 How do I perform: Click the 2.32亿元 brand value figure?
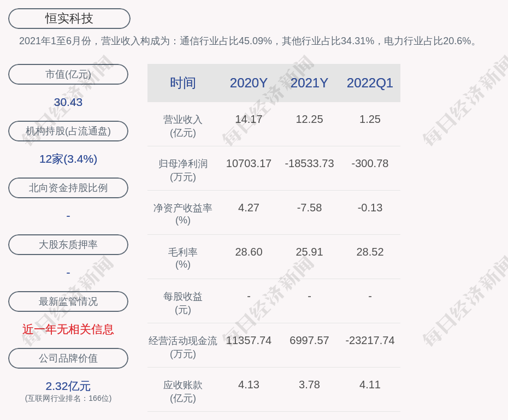tap(68, 386)
